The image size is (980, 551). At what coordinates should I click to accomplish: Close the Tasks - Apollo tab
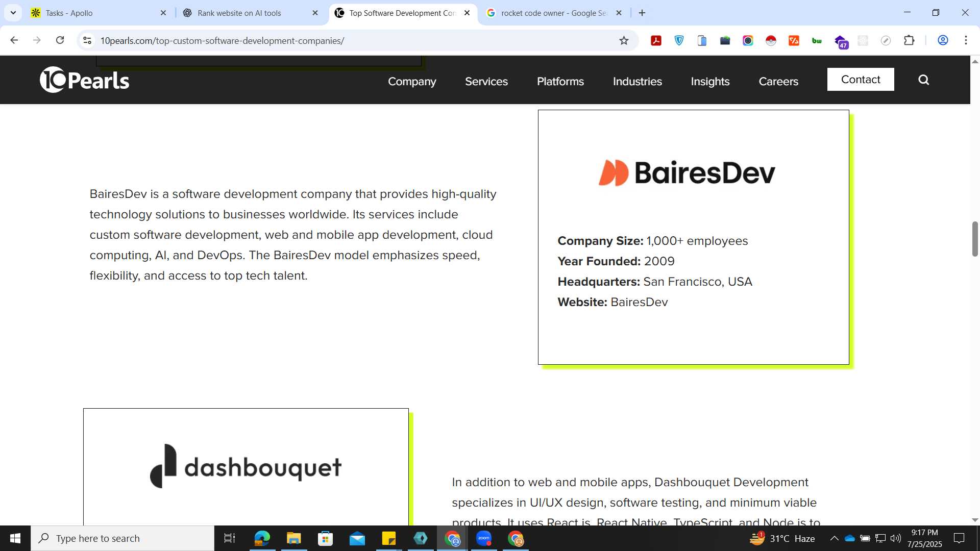(x=163, y=13)
